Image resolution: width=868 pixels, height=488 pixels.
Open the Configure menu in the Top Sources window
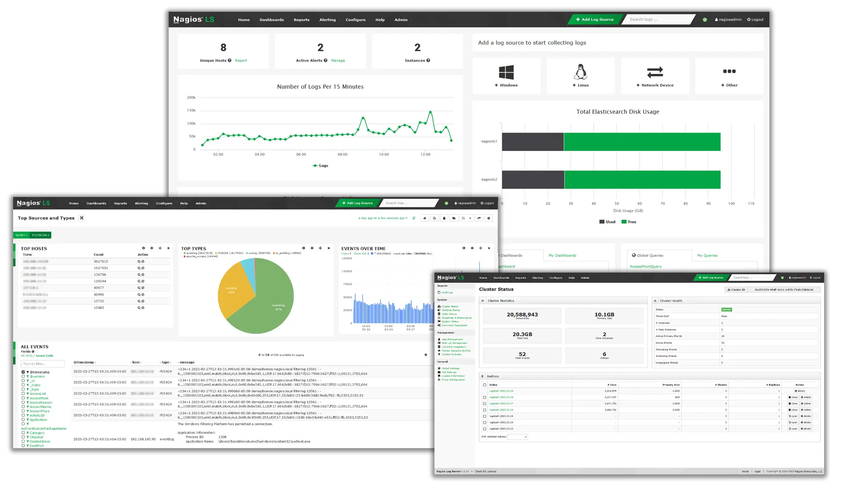(x=164, y=203)
